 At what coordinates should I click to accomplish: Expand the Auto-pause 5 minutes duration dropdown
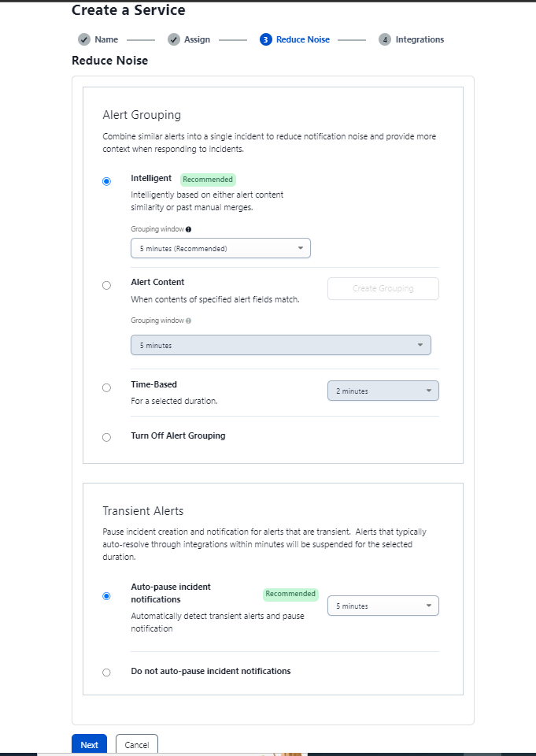pos(383,606)
